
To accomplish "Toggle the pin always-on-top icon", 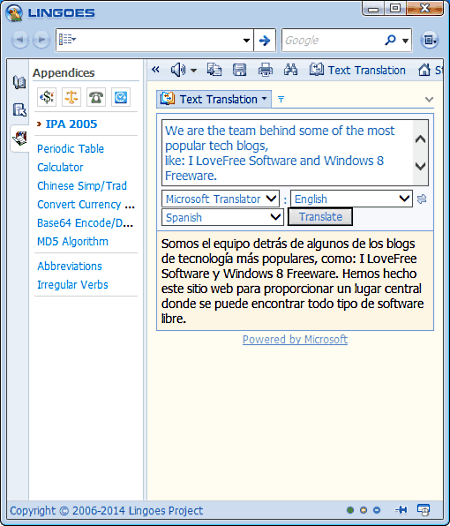I will tap(401, 510).
